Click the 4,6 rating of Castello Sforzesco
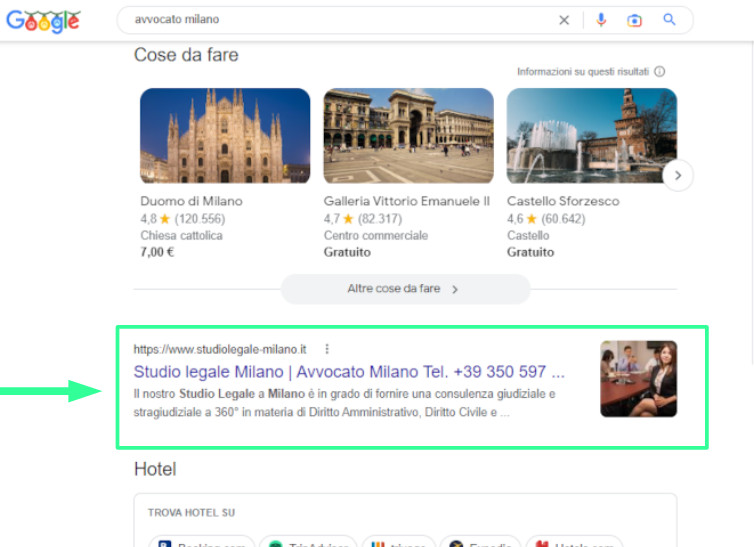754x547 pixels. (x=515, y=219)
